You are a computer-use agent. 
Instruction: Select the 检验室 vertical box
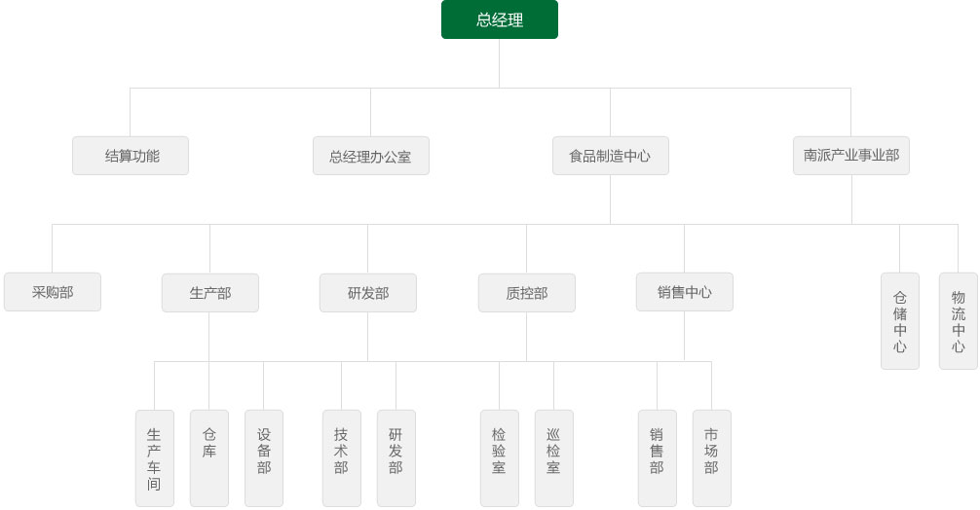(x=499, y=457)
